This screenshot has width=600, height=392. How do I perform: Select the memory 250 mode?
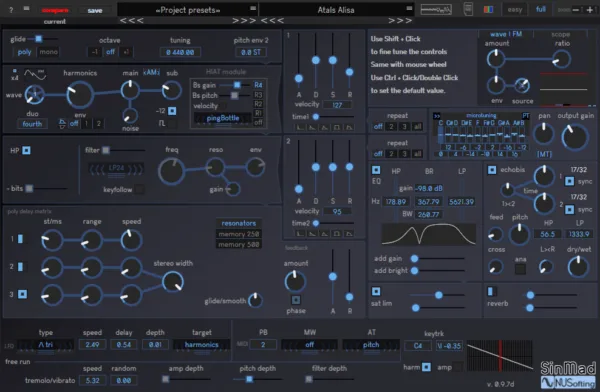coord(239,234)
